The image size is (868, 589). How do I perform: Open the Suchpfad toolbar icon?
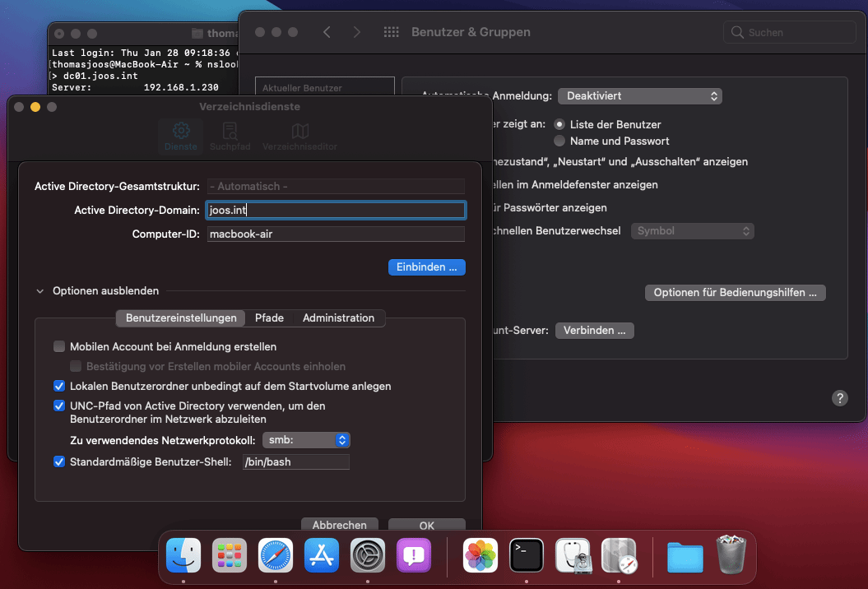click(x=230, y=137)
